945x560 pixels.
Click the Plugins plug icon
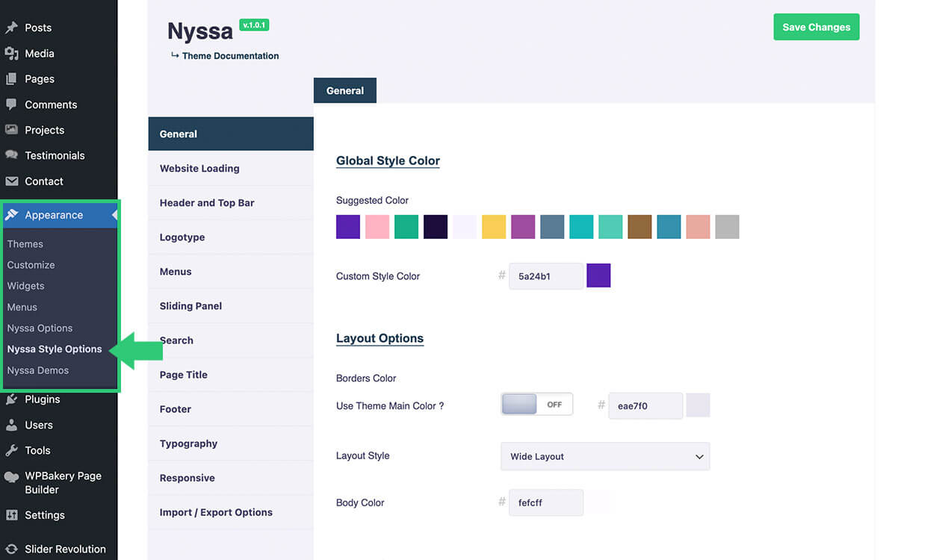[x=11, y=399]
